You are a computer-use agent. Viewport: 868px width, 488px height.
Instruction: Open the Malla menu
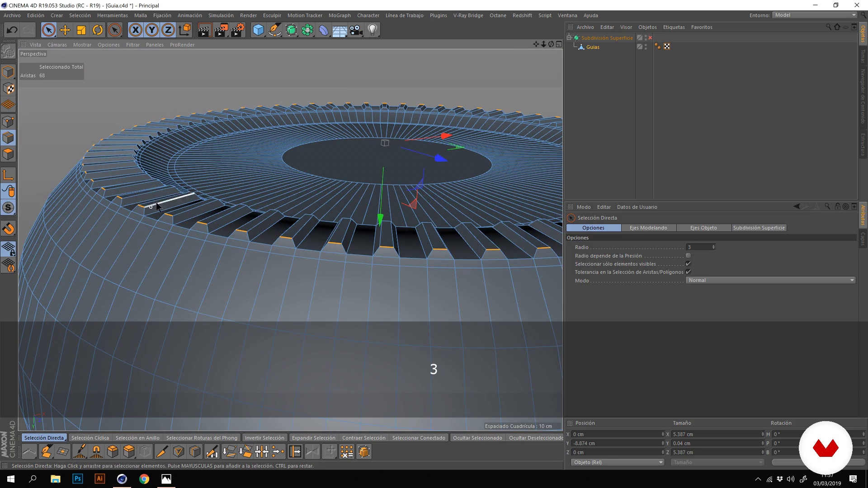[x=140, y=15]
